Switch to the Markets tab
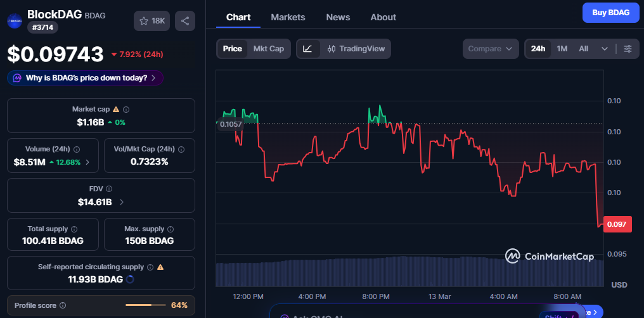Viewport: 644px width, 318px height. click(x=288, y=17)
